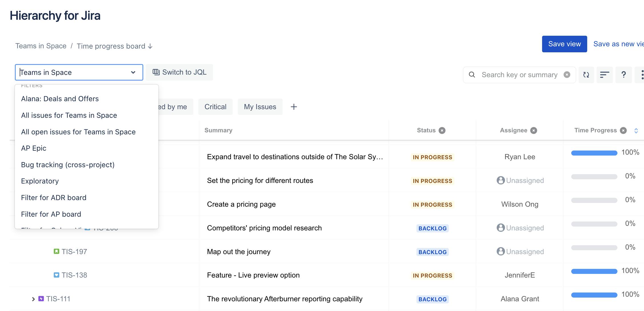This screenshot has height=311, width=644.
Task: Select the Critical quick filter
Action: click(215, 107)
